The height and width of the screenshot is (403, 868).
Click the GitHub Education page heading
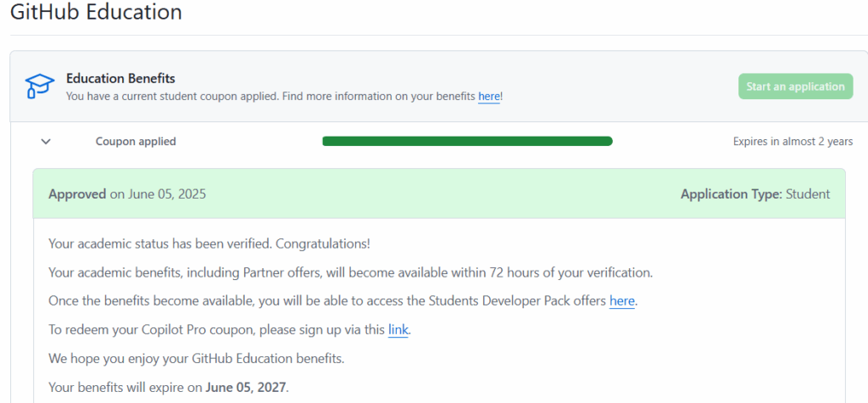point(96,13)
